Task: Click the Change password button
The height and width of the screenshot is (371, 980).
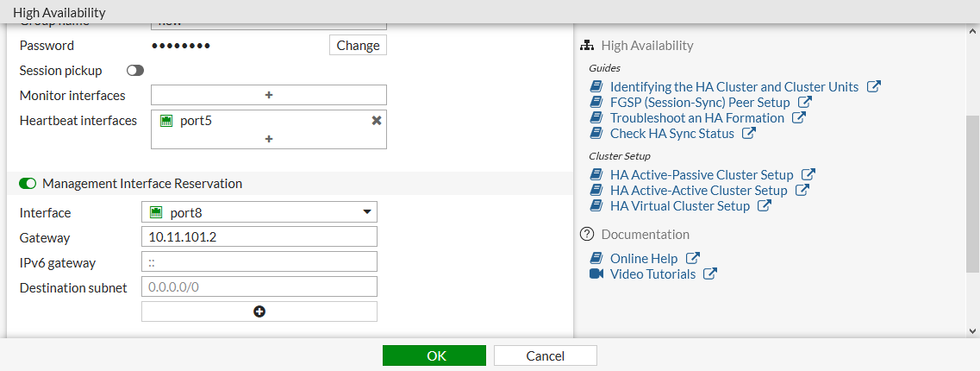Action: click(x=358, y=46)
